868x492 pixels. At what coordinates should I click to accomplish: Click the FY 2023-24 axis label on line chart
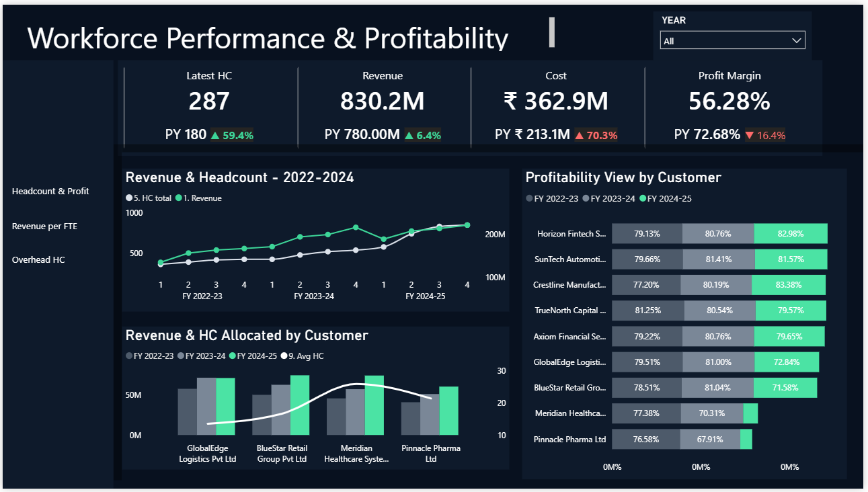tap(314, 296)
